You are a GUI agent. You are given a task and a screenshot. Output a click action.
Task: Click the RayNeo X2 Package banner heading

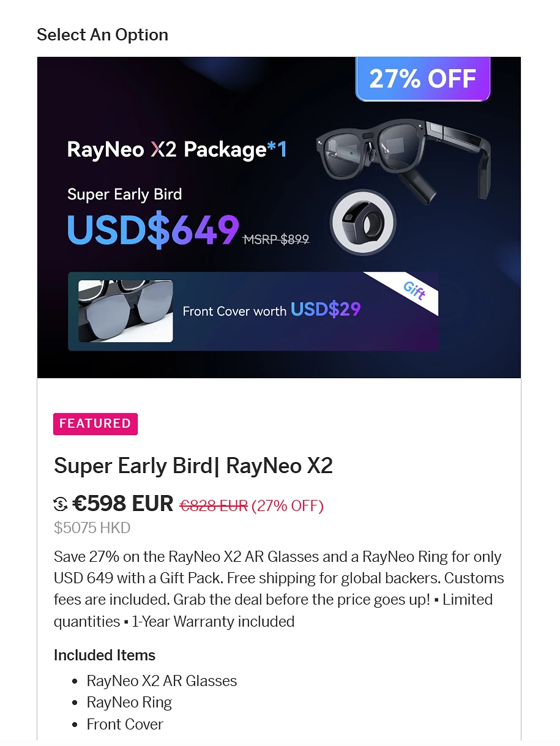click(x=177, y=149)
